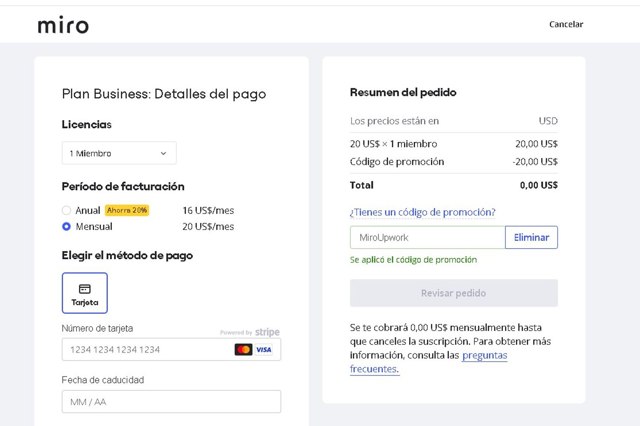Image resolution: width=640 pixels, height=426 pixels.
Task: Choose Tarjeta as payment method
Action: point(85,293)
